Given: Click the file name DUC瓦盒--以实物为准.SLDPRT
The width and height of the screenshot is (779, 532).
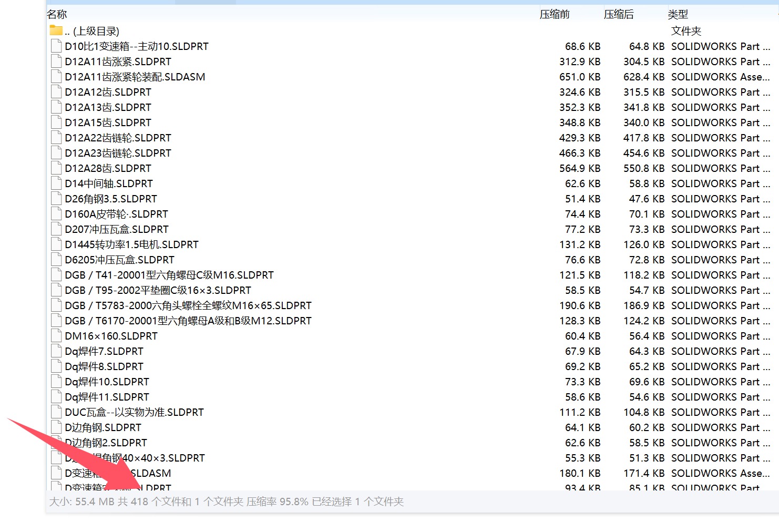Looking at the screenshot, I should (x=135, y=412).
